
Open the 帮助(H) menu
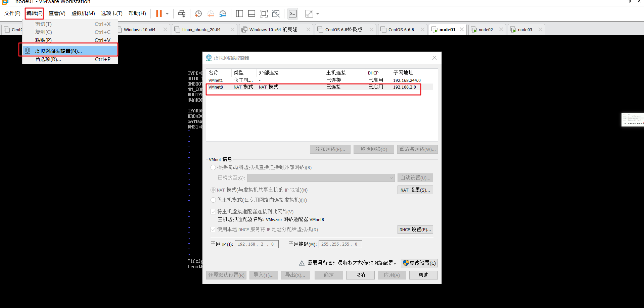pos(137,13)
